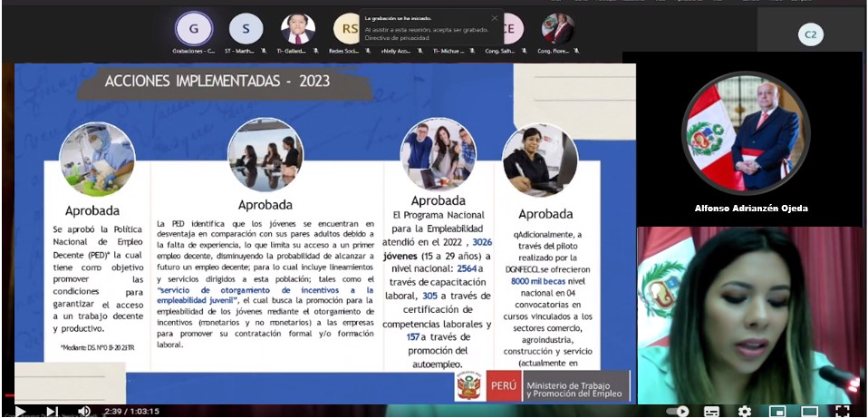The height and width of the screenshot is (418, 868).
Task: Enter fullscreen mode
Action: coord(842,411)
